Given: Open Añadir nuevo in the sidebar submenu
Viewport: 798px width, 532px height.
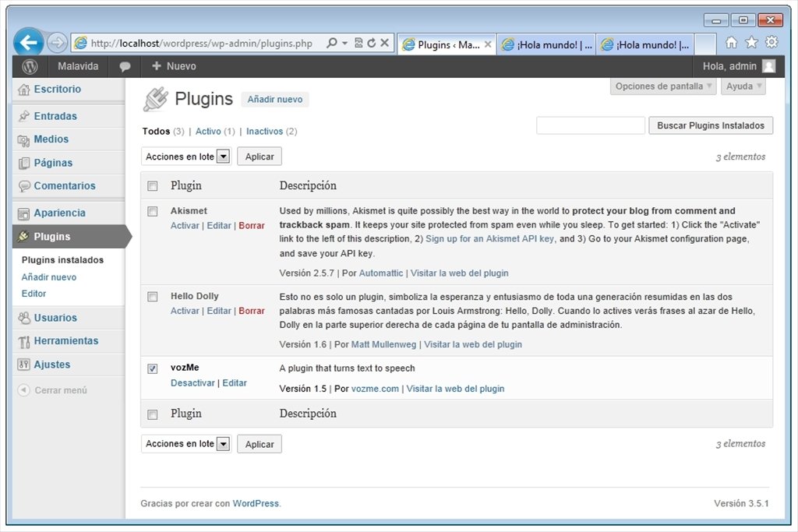Looking at the screenshot, I should [49, 277].
